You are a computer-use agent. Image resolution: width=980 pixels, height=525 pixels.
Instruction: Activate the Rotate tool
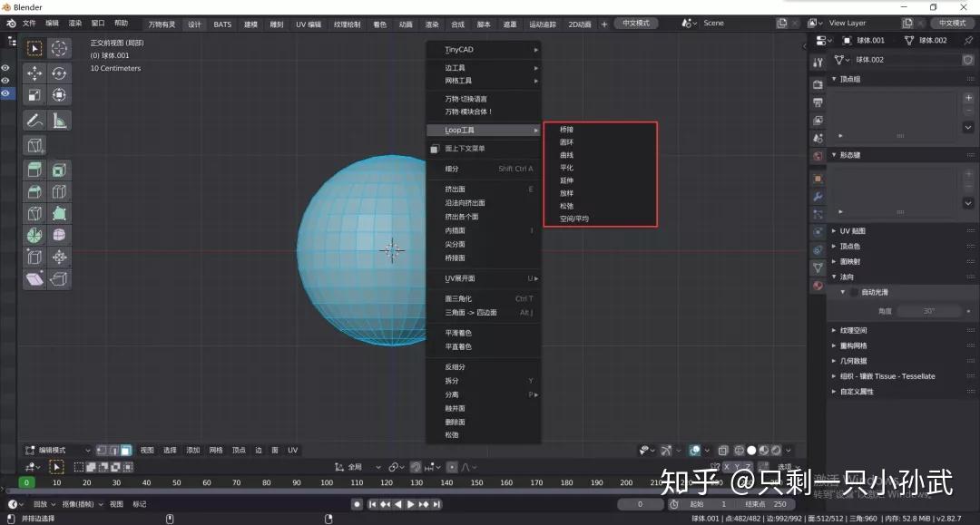(60, 73)
